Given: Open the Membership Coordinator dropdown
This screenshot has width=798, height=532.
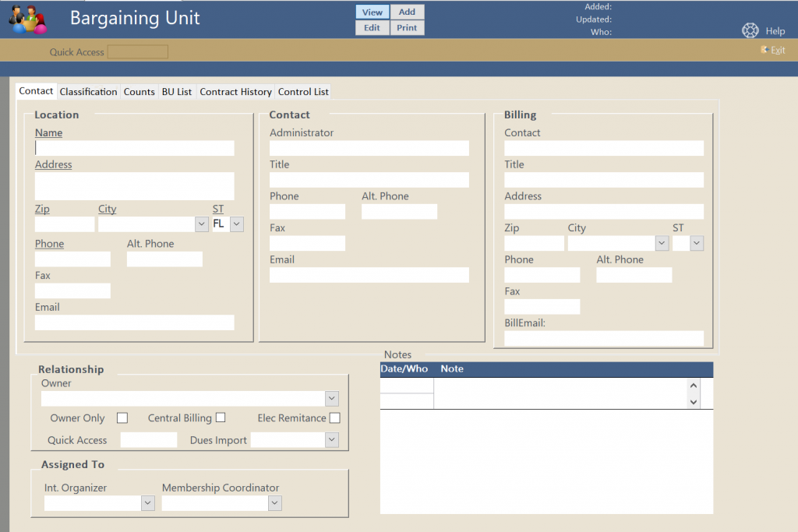Looking at the screenshot, I should (x=274, y=503).
